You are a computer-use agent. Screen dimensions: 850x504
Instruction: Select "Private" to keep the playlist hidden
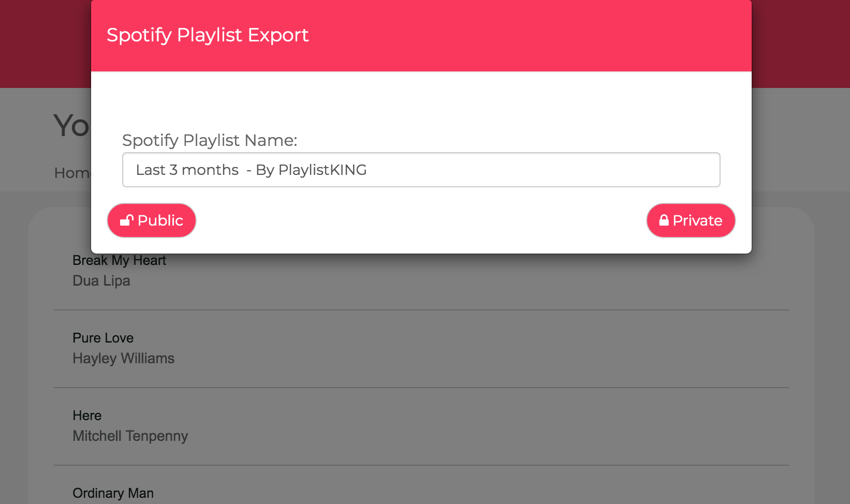[x=691, y=220]
